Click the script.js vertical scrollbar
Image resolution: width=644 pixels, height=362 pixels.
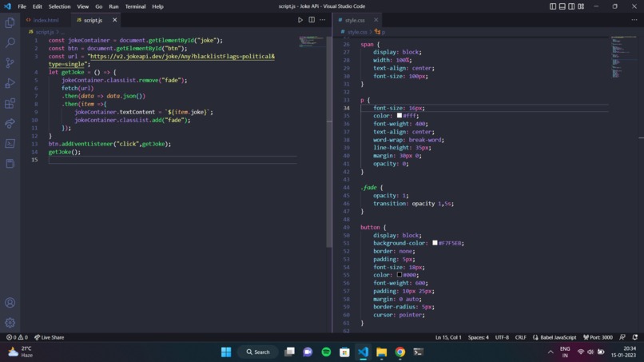(x=329, y=141)
